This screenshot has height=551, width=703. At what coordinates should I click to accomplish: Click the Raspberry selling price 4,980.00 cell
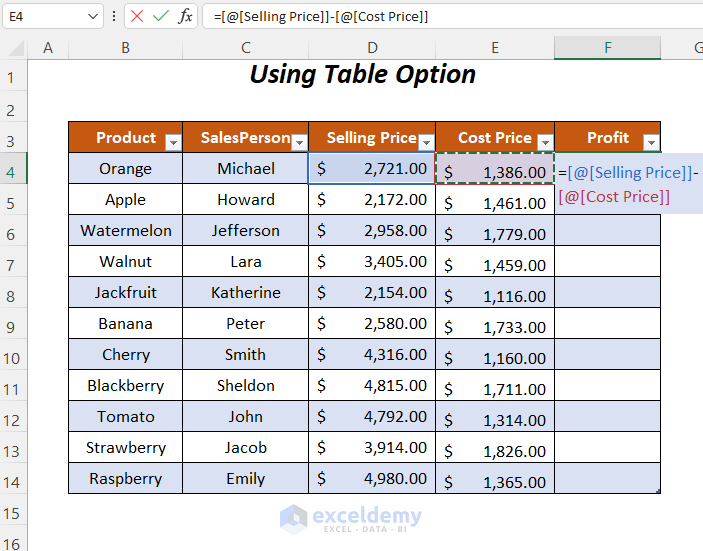tap(372, 479)
